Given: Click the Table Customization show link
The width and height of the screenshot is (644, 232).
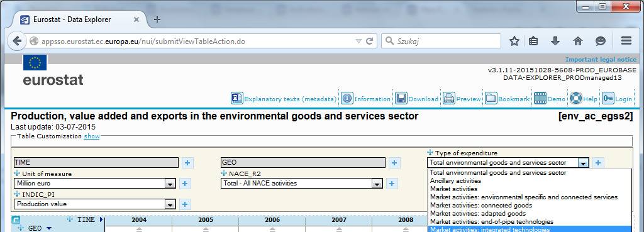Looking at the screenshot, I should [x=92, y=136].
